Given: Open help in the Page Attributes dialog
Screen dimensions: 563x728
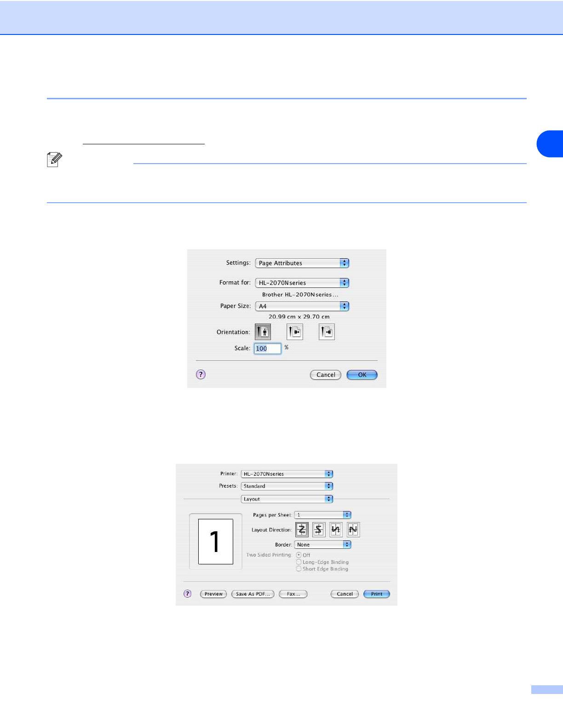Looking at the screenshot, I should click(201, 375).
